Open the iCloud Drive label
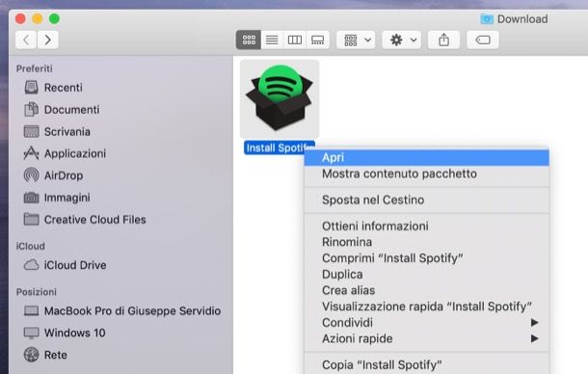This screenshot has height=374, width=588. click(x=75, y=265)
